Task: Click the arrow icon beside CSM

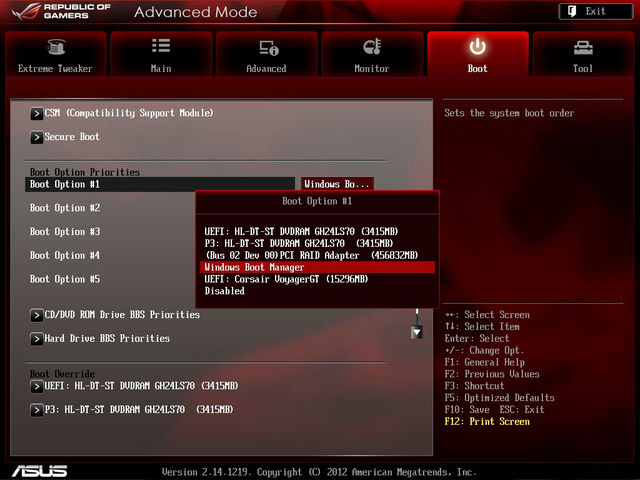Action: tap(36, 113)
